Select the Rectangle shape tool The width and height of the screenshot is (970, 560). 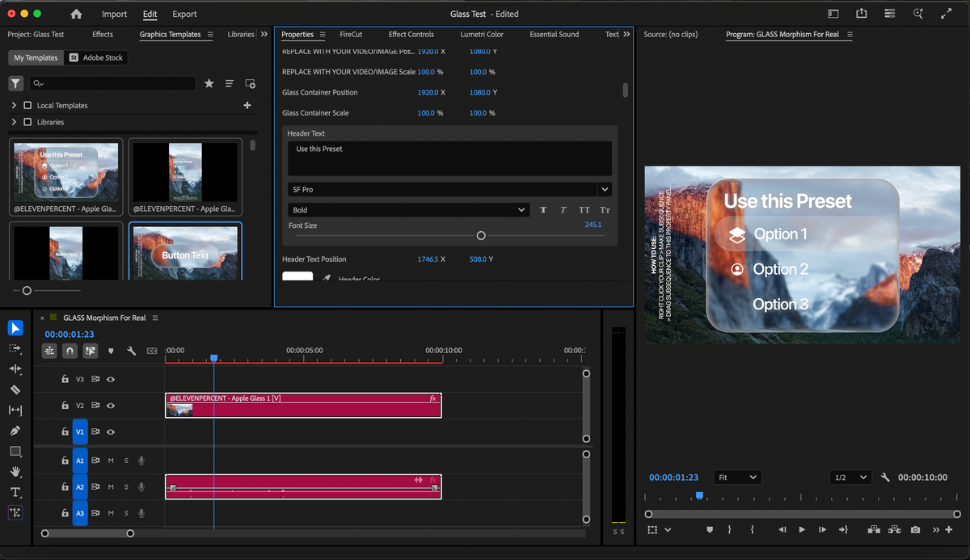15,451
